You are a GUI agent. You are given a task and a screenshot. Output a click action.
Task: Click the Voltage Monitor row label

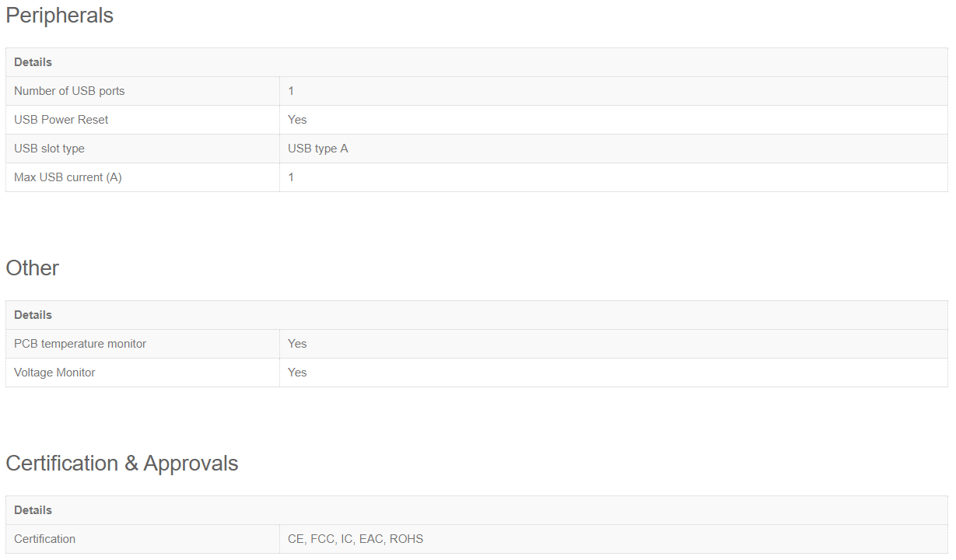pos(54,373)
